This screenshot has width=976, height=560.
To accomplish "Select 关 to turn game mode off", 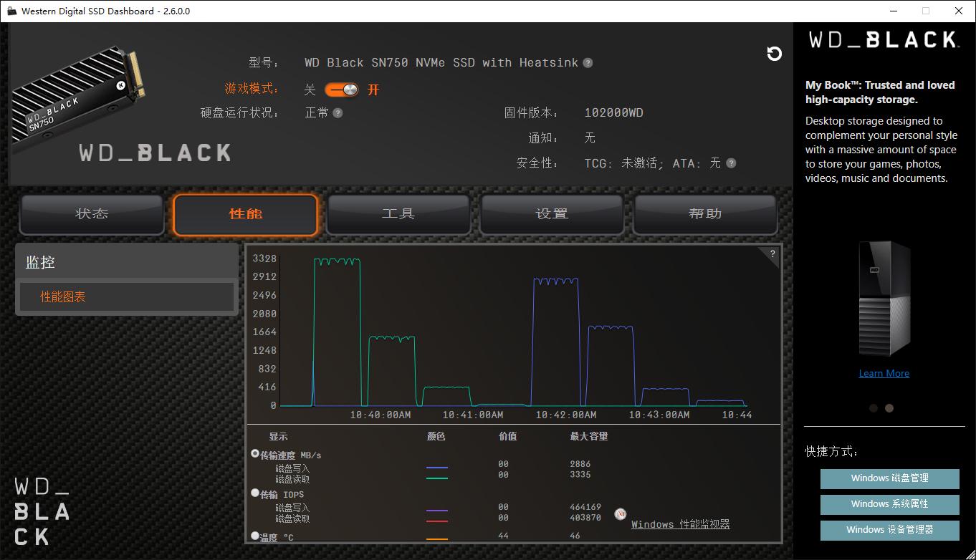I will click(310, 90).
